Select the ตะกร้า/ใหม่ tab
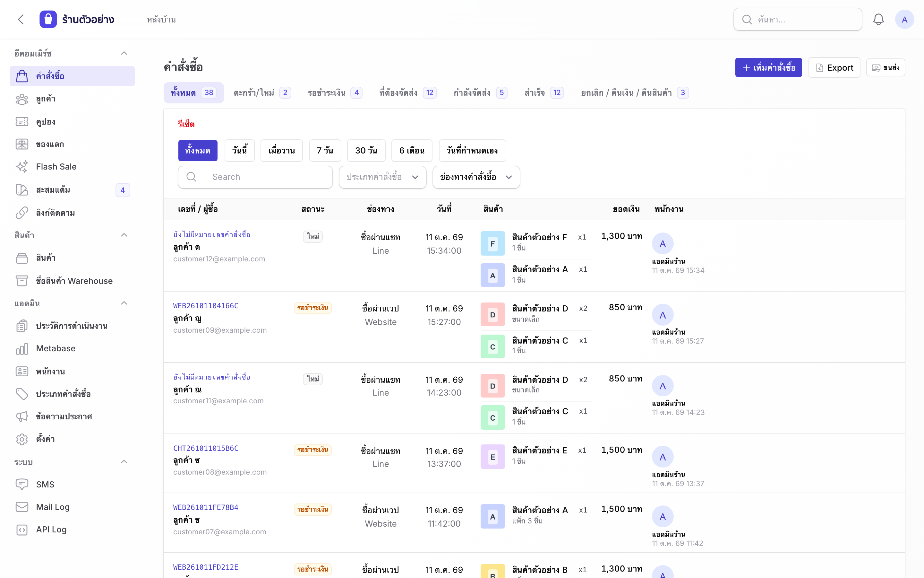The image size is (924, 578). point(262,92)
